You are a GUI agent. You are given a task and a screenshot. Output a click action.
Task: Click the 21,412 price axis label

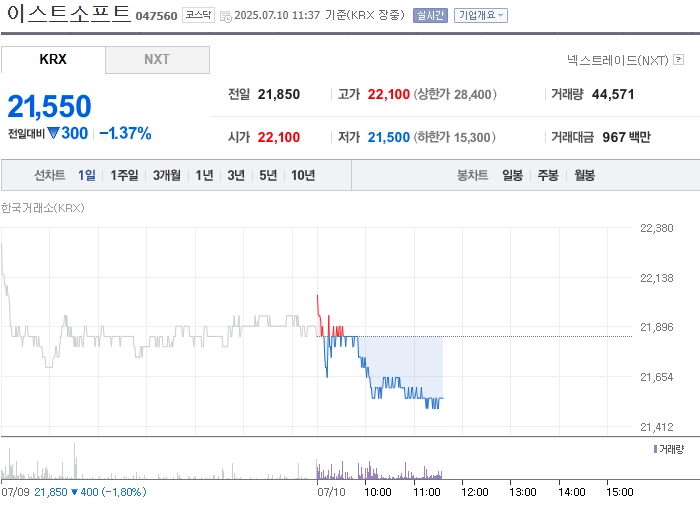click(657, 427)
